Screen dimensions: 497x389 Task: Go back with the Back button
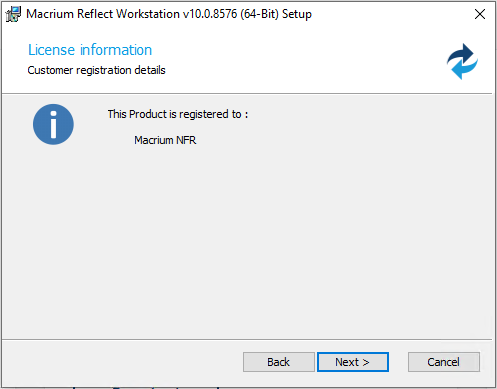coord(279,362)
